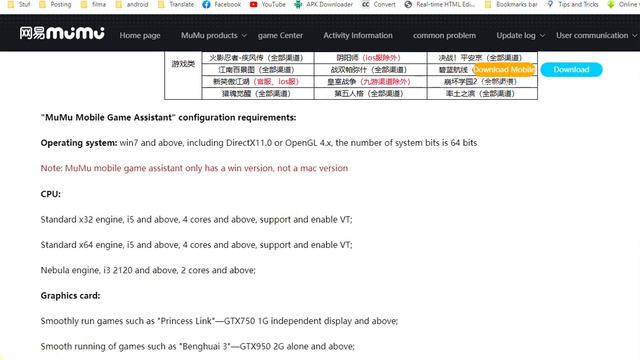The width and height of the screenshot is (640, 360).
Task: Click the 阴阳师 table cell
Action: [x=370, y=58]
